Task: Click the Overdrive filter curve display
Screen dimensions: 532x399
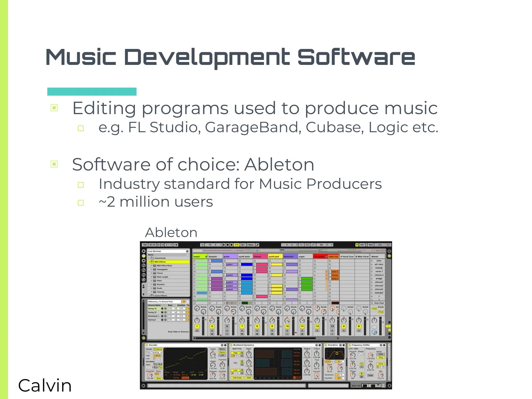Action: (334, 354)
